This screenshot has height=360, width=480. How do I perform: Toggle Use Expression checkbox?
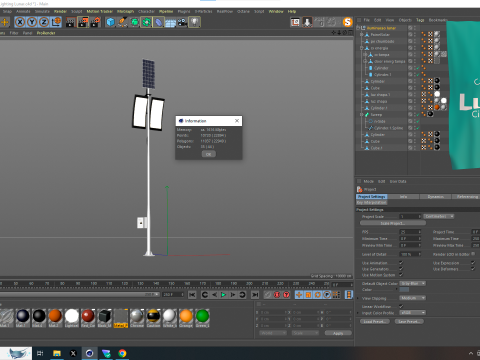pyautogui.click(x=473, y=263)
